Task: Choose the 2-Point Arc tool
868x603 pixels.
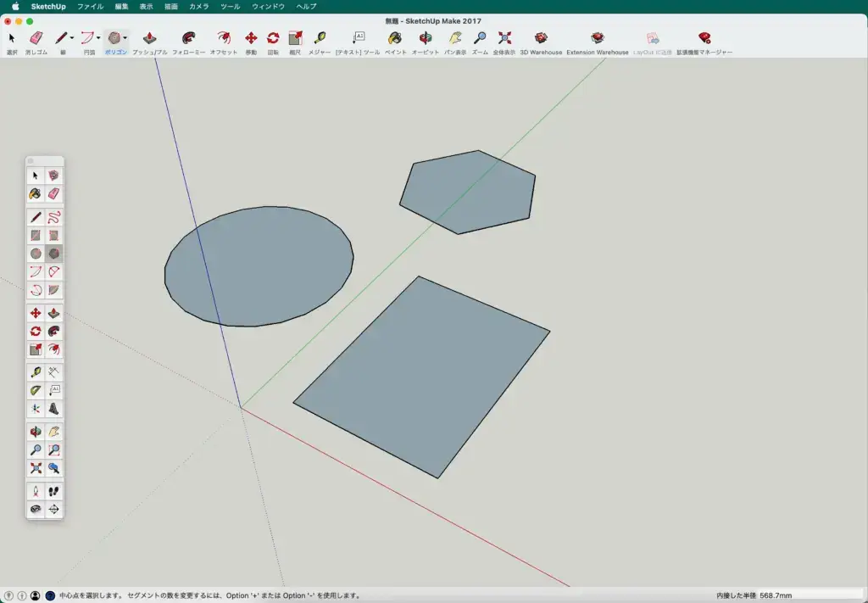Action: pos(53,272)
